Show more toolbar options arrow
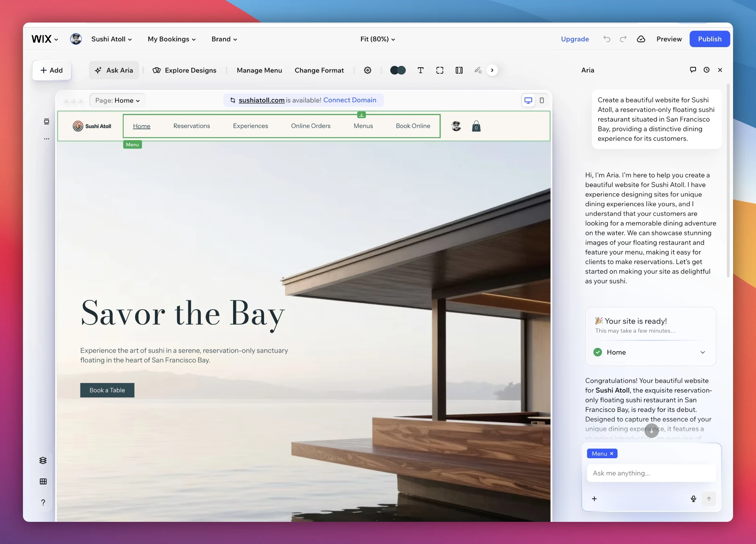 (x=492, y=70)
